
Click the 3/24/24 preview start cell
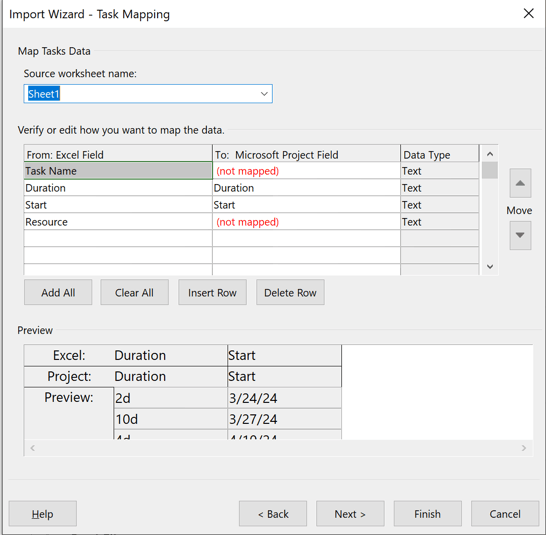284,398
